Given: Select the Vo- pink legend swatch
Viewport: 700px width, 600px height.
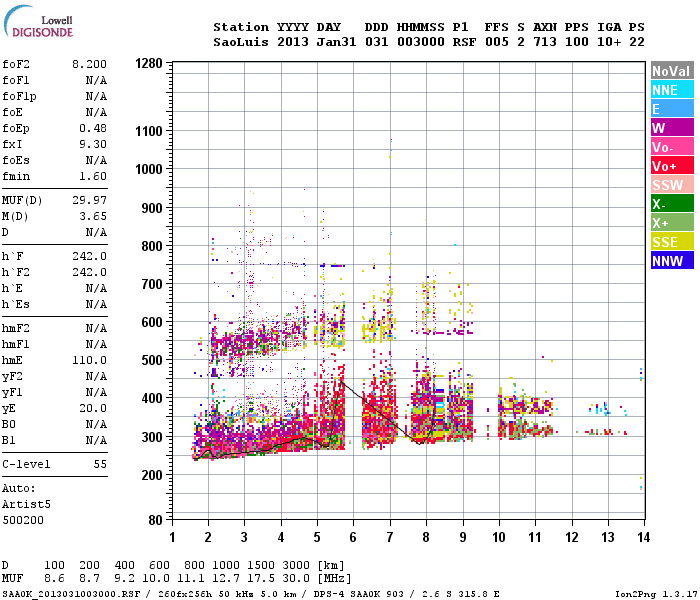Looking at the screenshot, I should (672, 147).
